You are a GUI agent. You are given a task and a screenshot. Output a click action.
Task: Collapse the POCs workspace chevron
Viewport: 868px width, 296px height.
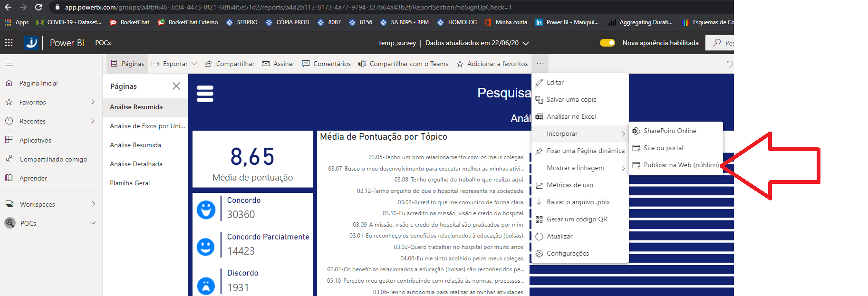(93, 223)
